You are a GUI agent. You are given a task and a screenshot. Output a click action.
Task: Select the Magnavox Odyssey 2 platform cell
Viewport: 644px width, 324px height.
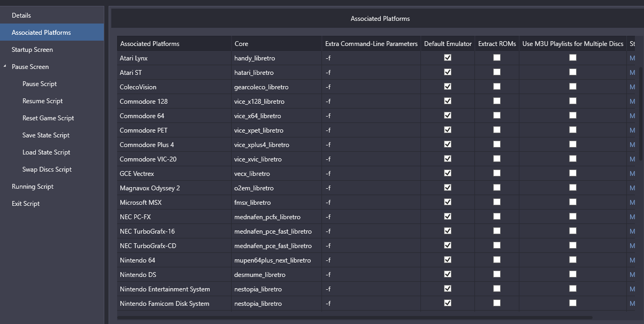(x=174, y=188)
